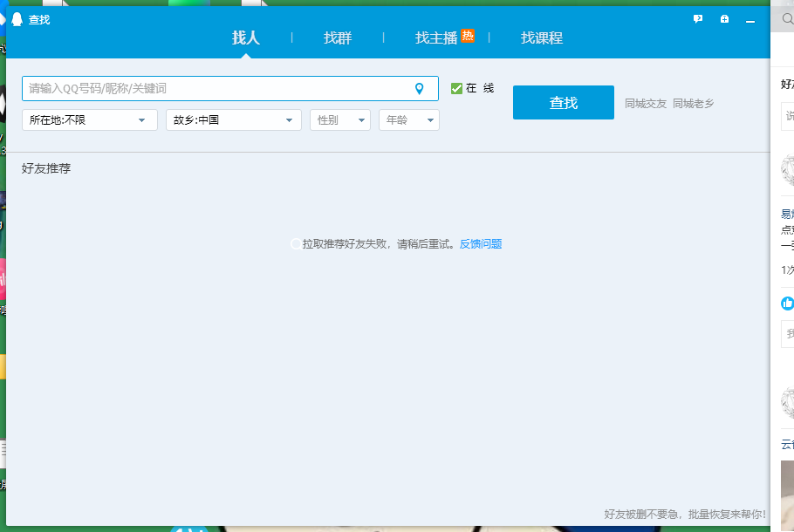Click the 查找 window title text
Viewport: 794px width, 532px height.
(x=39, y=20)
